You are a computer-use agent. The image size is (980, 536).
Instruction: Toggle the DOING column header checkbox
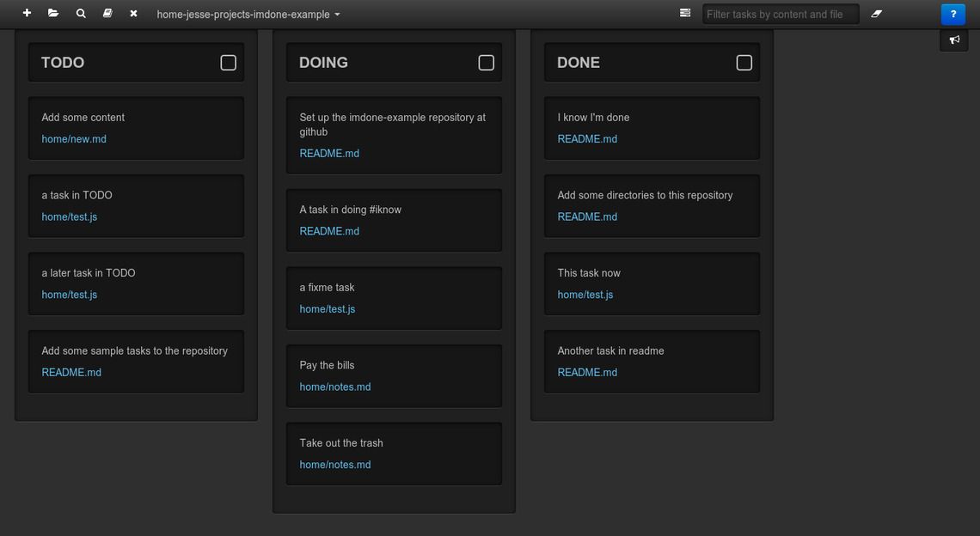click(x=485, y=61)
